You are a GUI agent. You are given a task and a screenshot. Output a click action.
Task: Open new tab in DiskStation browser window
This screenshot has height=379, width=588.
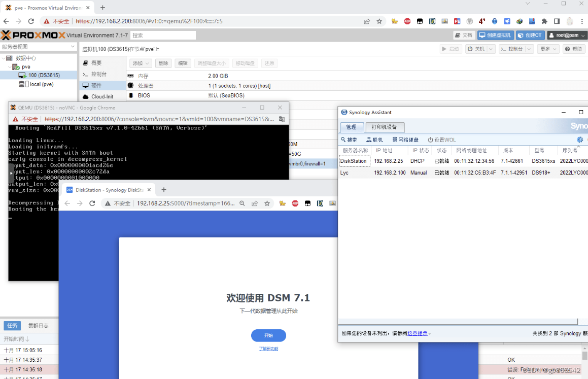pyautogui.click(x=163, y=190)
